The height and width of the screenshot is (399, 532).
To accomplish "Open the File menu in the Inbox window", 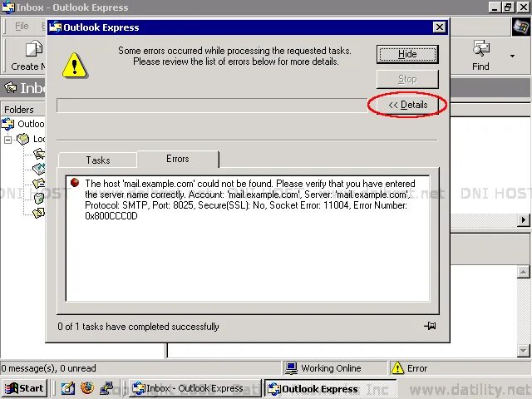I will pyautogui.click(x=22, y=26).
